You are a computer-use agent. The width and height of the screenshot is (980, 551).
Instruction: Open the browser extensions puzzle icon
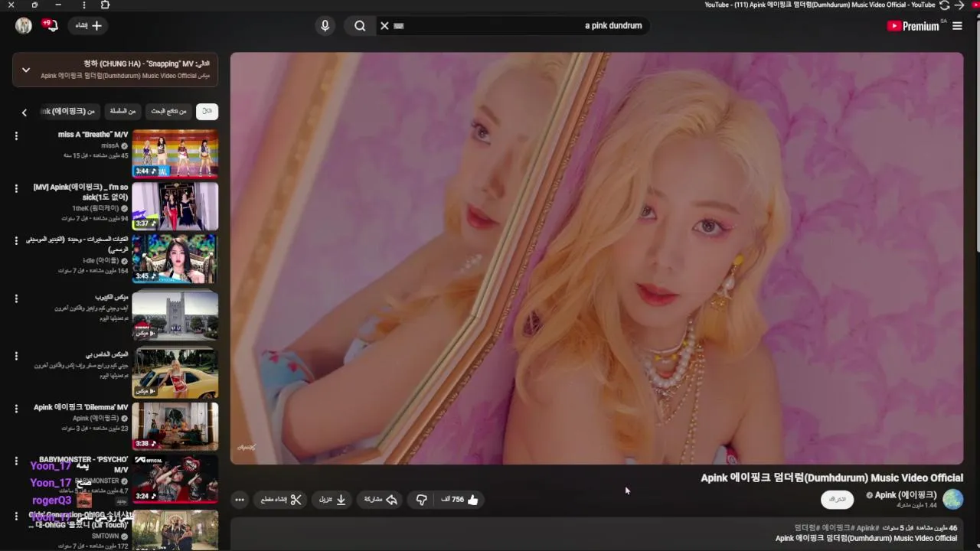105,5
